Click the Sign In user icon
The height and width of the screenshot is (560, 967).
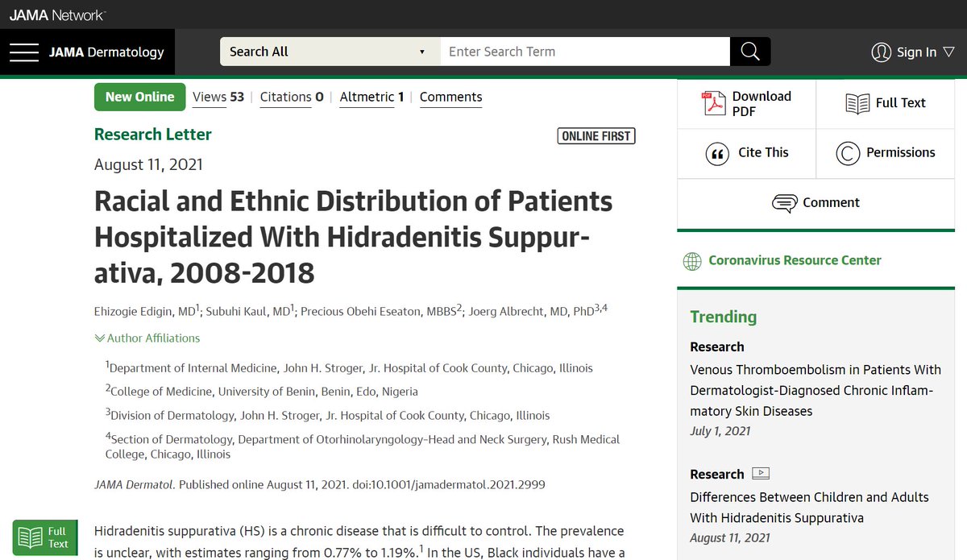(882, 52)
